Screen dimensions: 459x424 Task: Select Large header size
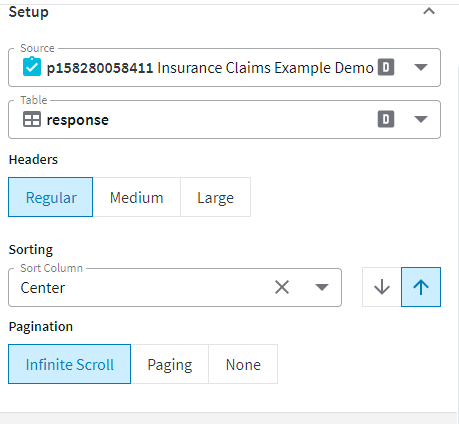click(x=215, y=197)
